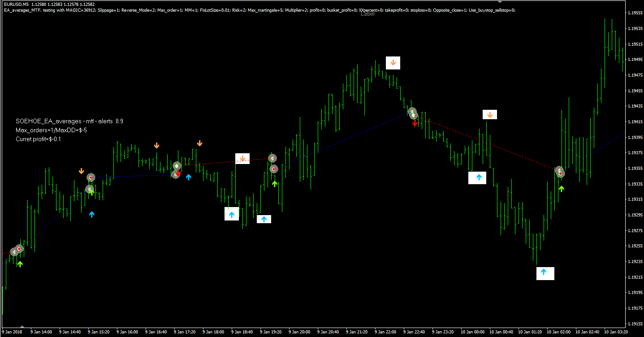Click the gray triangle marker on the time axis
This screenshot has height=337, width=644.
tap(22, 326)
